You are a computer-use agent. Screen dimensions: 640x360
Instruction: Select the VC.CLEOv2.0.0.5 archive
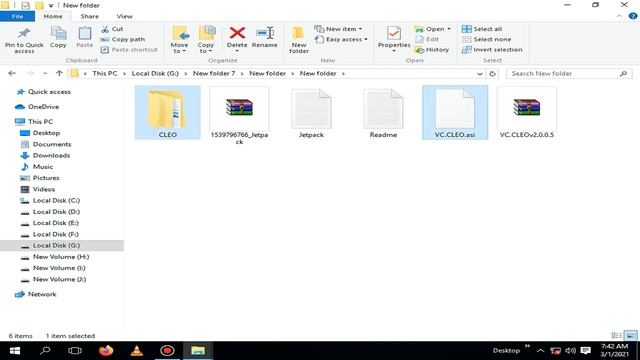point(527,113)
